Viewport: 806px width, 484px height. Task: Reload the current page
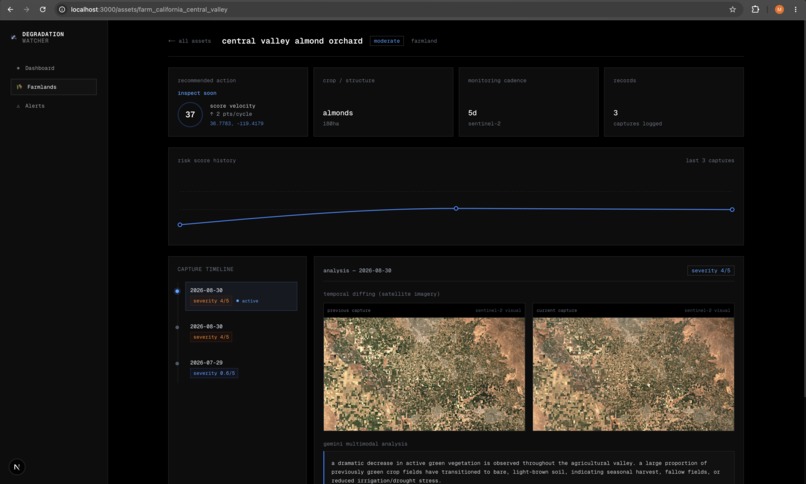coord(43,9)
